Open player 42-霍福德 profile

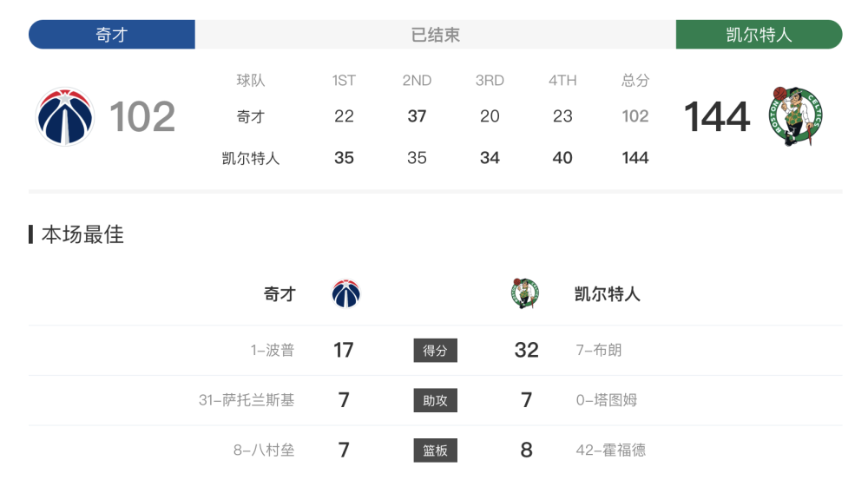click(610, 450)
